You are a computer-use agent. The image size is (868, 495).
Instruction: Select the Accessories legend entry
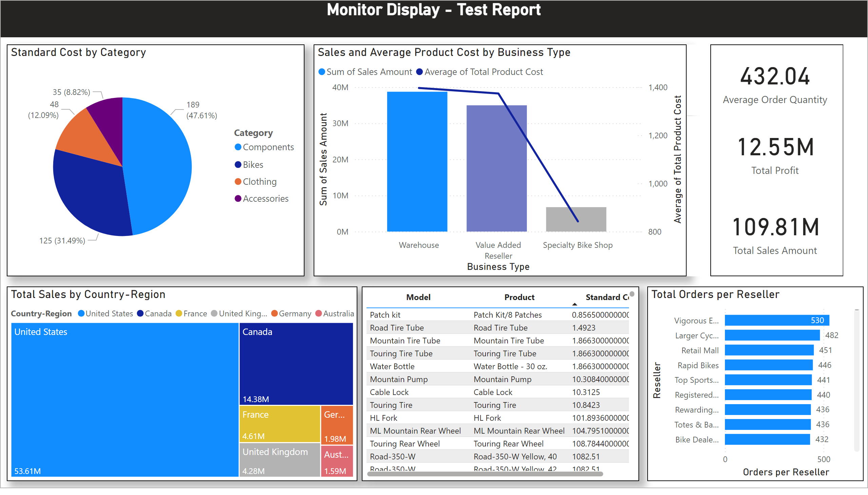coord(265,199)
